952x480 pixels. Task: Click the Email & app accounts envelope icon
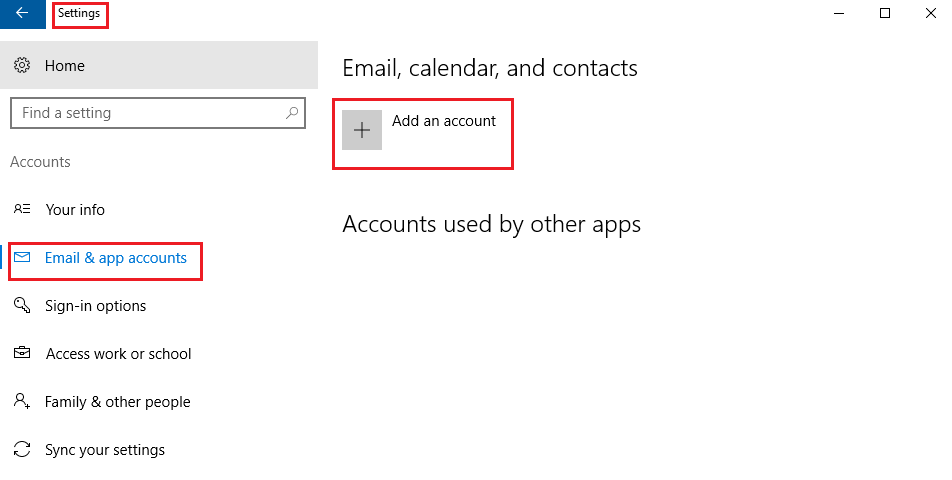coord(22,258)
